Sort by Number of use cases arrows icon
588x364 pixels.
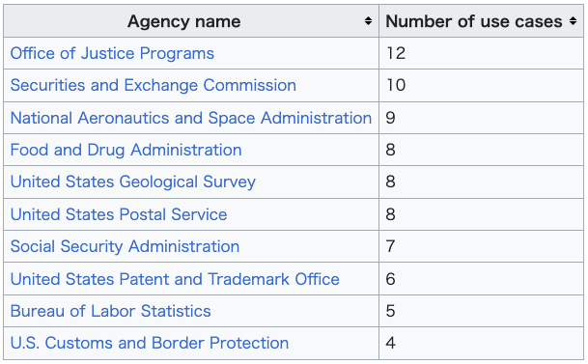tap(573, 21)
